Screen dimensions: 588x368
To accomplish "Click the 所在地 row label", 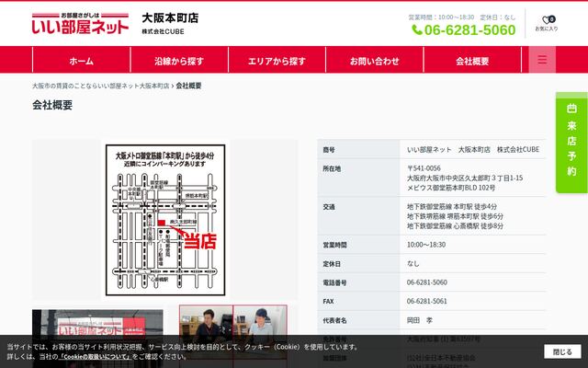I will coord(332,169).
